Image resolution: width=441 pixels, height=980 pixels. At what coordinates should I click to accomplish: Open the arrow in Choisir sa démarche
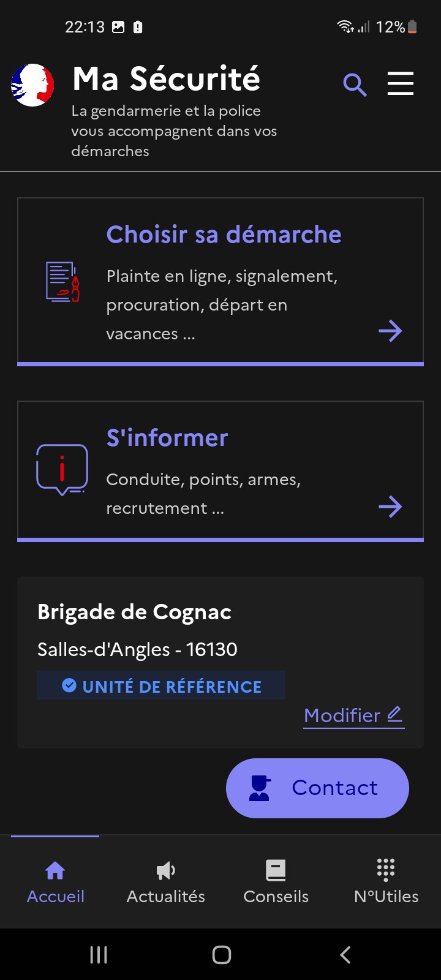[390, 331]
